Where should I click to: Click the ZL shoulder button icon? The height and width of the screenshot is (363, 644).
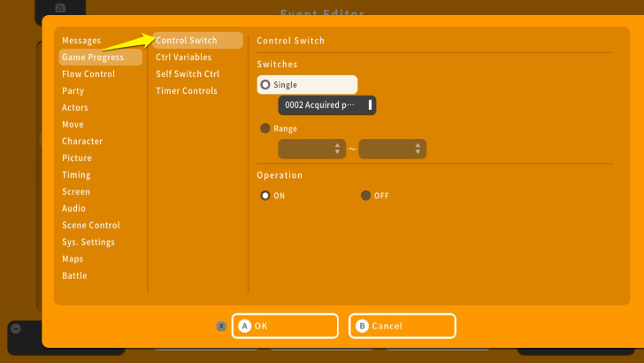pos(60,8)
